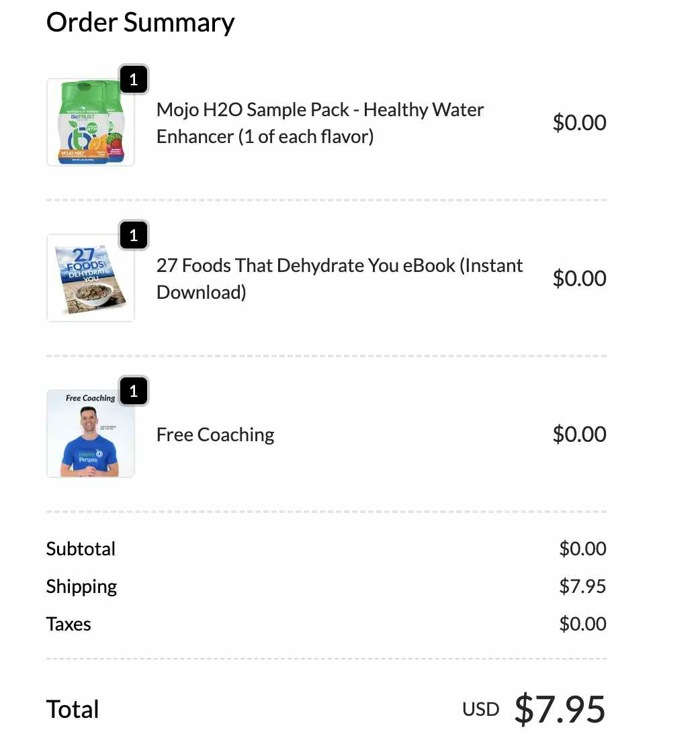Image resolution: width=700 pixels, height=736 pixels.
Task: Select the 27 Foods That Dehydrate You title
Action: point(339,279)
